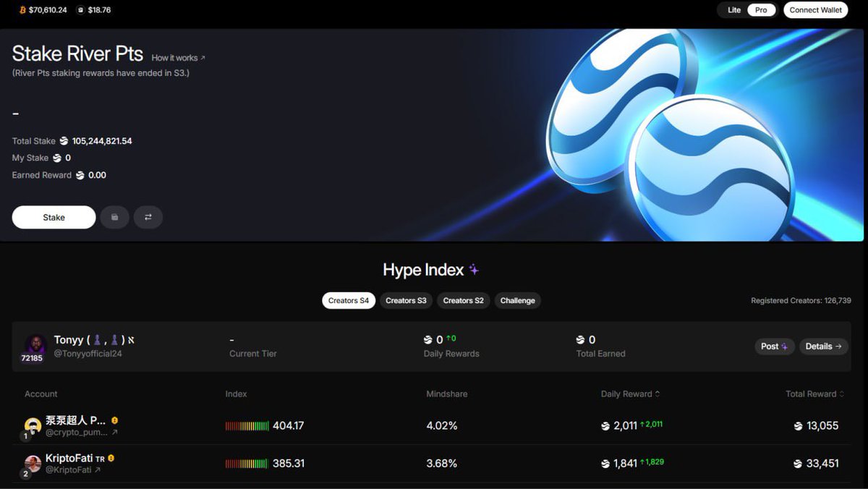This screenshot has width=868, height=489.
Task: Click the KriptoFati creator name
Action: click(x=69, y=458)
